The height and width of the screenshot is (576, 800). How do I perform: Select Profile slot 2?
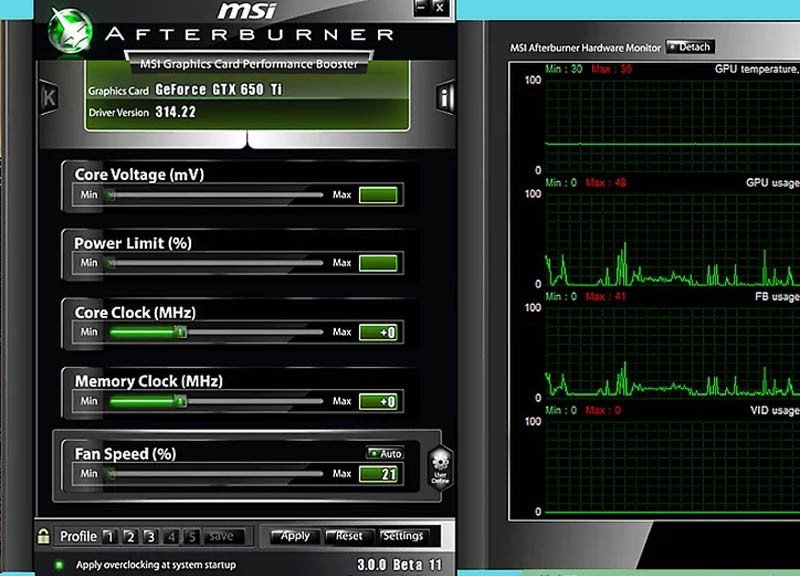coord(130,537)
